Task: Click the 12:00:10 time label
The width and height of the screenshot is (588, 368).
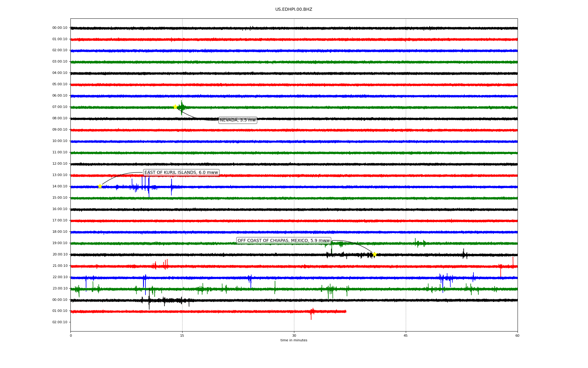Action: coord(60,164)
